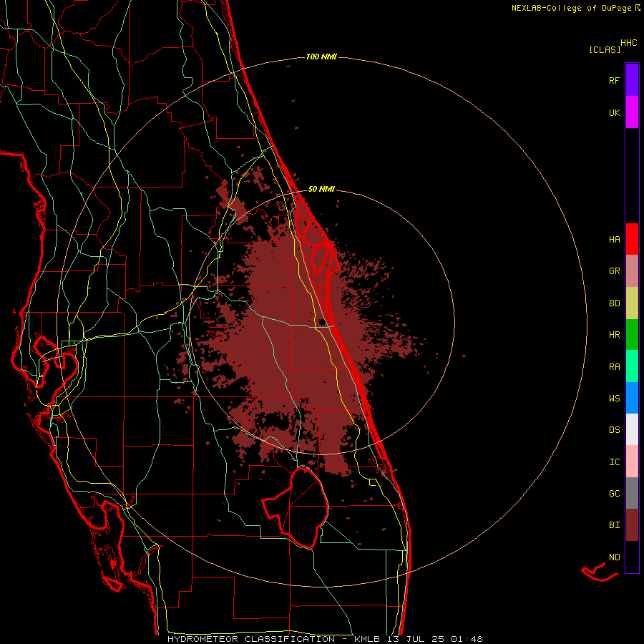The height and width of the screenshot is (644, 644).
Task: Click the "50 NMI" range ring label
Action: pyautogui.click(x=321, y=189)
